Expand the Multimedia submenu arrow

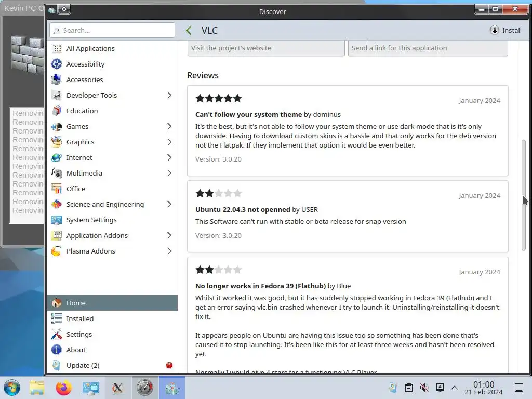pos(169,174)
